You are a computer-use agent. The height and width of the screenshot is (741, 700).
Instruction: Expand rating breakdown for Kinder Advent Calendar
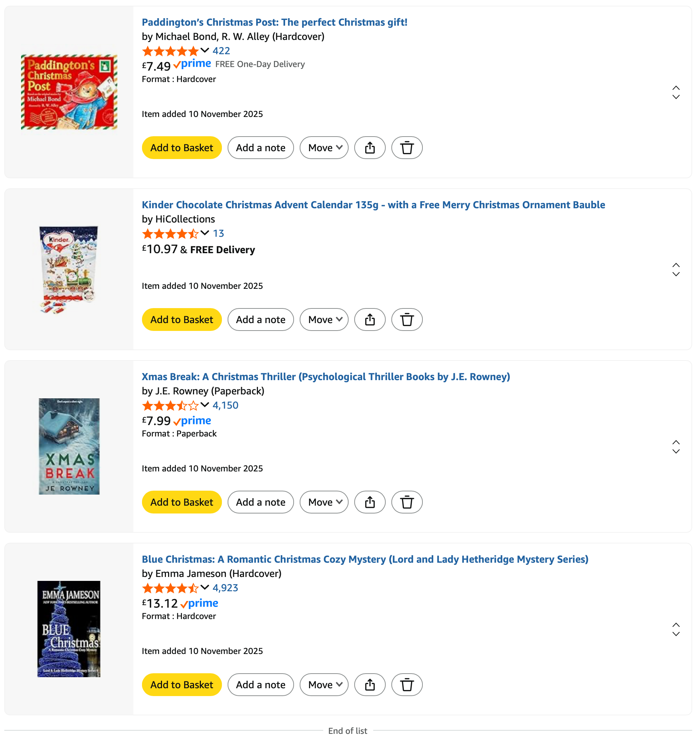pyautogui.click(x=204, y=233)
